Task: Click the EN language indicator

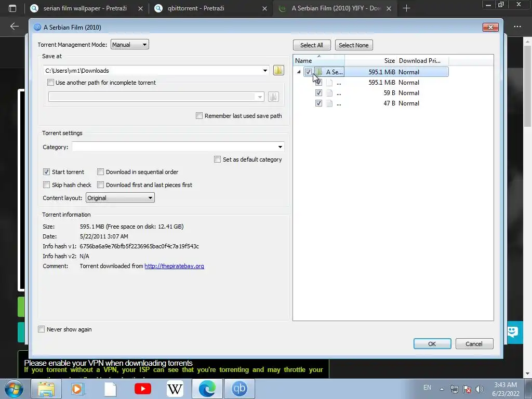Action: pos(427,388)
